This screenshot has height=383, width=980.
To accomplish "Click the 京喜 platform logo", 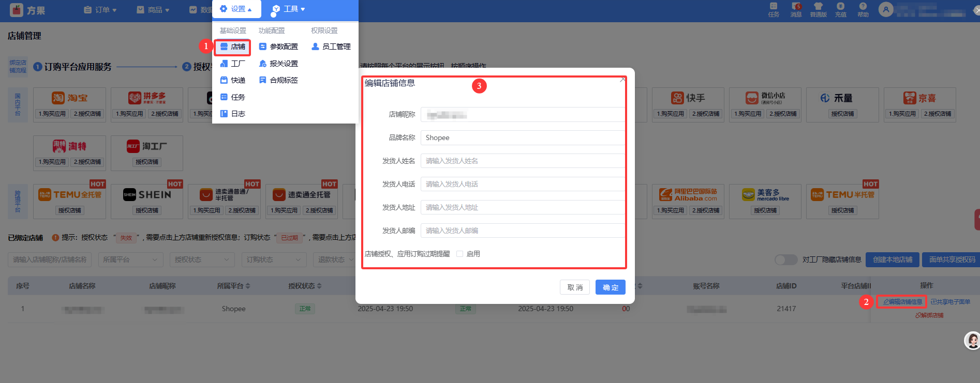I will (919, 98).
